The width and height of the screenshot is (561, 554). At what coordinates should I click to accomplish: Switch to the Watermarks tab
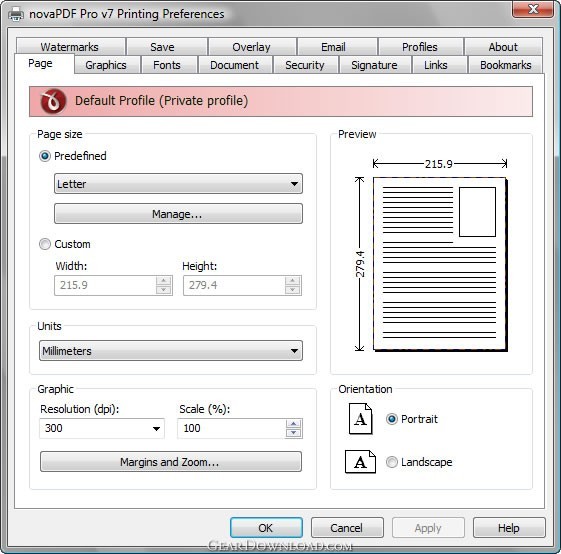tap(70, 47)
